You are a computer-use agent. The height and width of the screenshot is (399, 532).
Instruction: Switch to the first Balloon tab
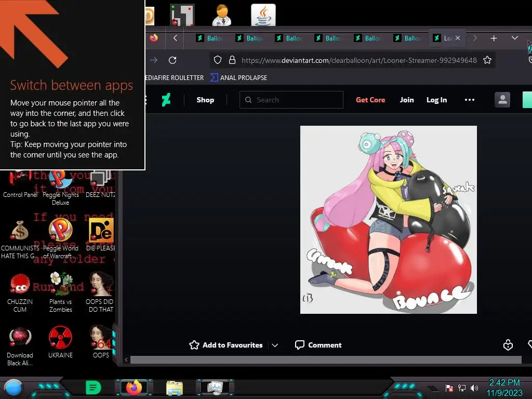coord(209,38)
